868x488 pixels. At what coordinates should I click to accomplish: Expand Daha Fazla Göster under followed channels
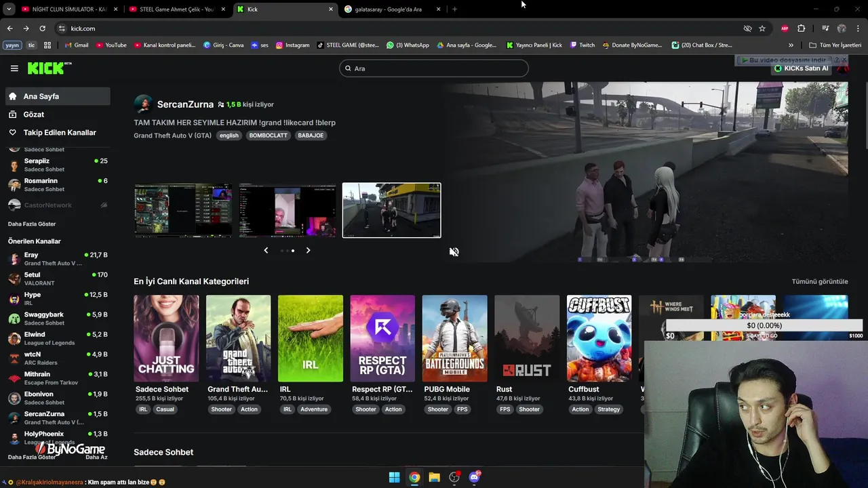pyautogui.click(x=32, y=224)
